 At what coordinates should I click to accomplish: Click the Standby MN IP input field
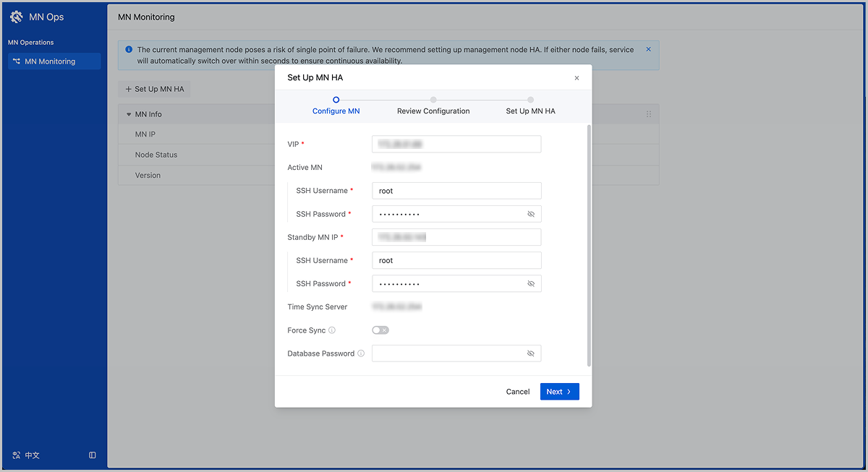(456, 237)
